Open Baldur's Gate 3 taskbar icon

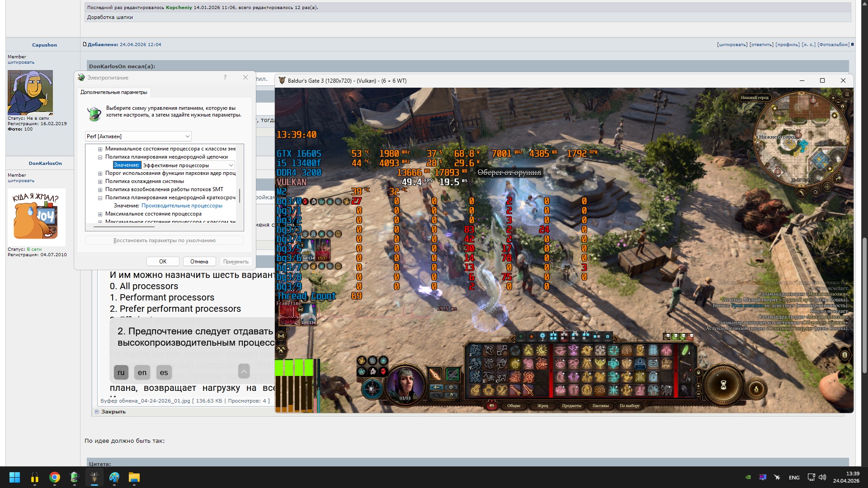click(x=94, y=477)
